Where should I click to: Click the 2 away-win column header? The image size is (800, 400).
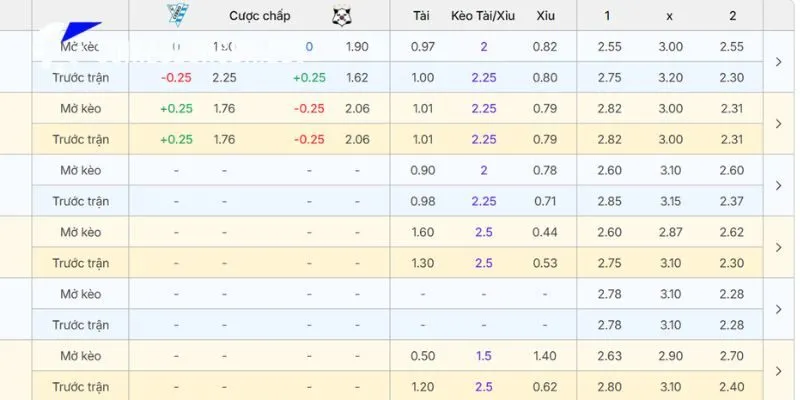[x=732, y=16]
